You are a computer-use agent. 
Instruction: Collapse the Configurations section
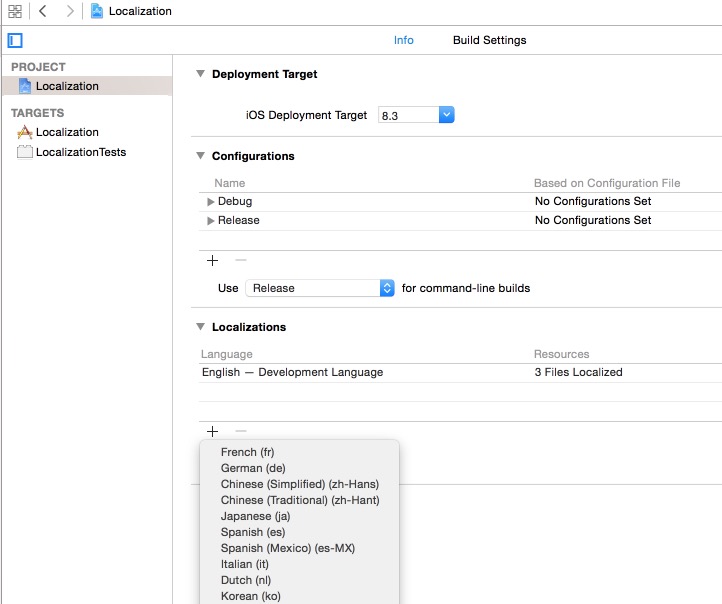[200, 156]
